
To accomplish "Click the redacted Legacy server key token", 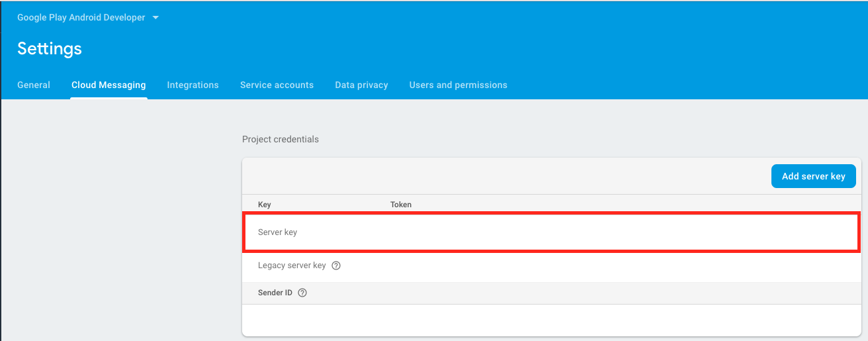I will point(487,267).
